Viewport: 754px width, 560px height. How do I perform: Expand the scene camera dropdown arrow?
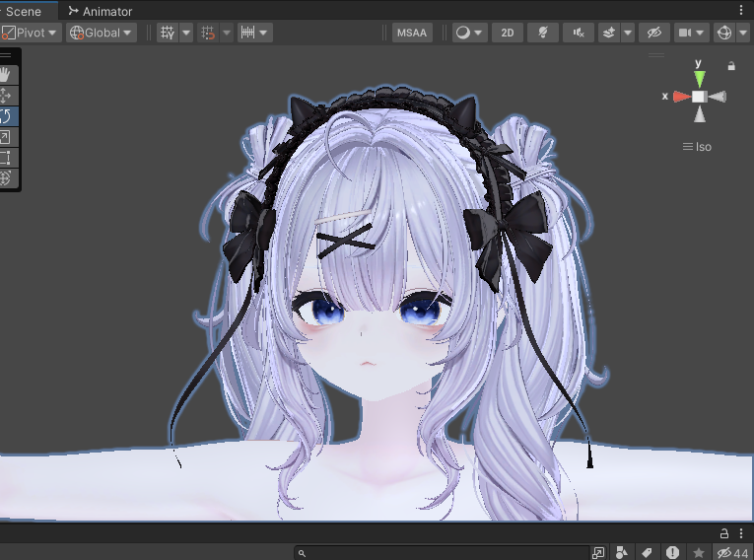click(x=701, y=33)
